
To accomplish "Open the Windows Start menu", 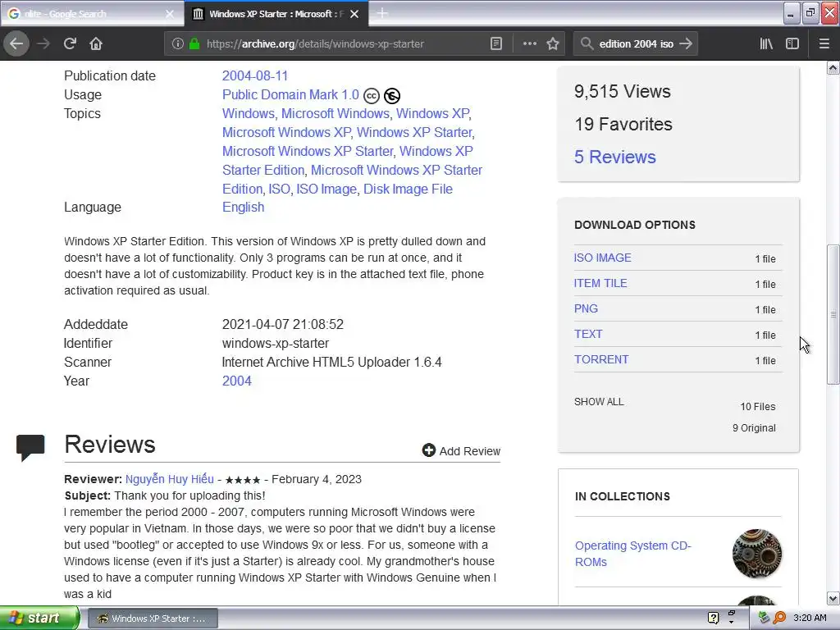I will coord(39,618).
